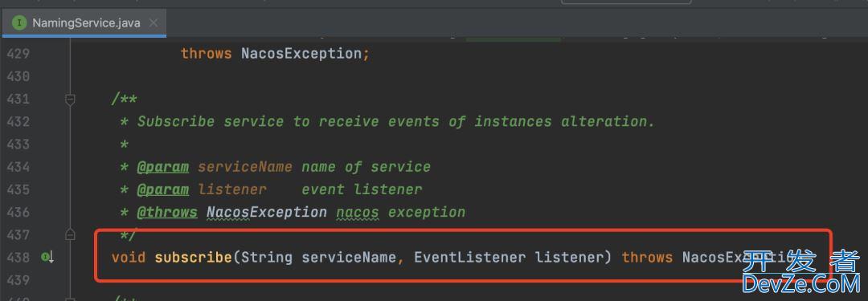Image resolution: width=868 pixels, height=301 pixels.
Task: Click the void keyword on line 438
Action: pos(129,258)
